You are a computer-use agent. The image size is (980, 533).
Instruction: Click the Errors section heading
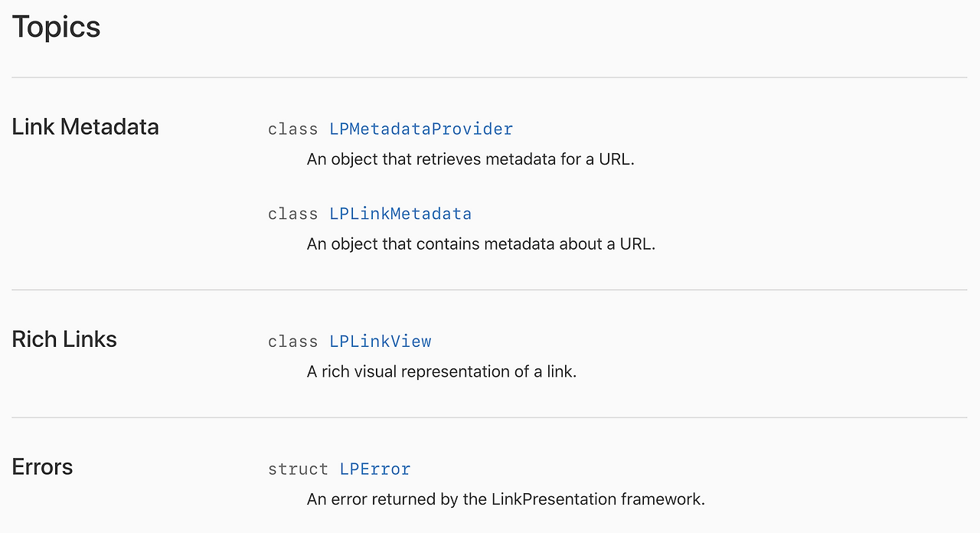[x=42, y=466]
